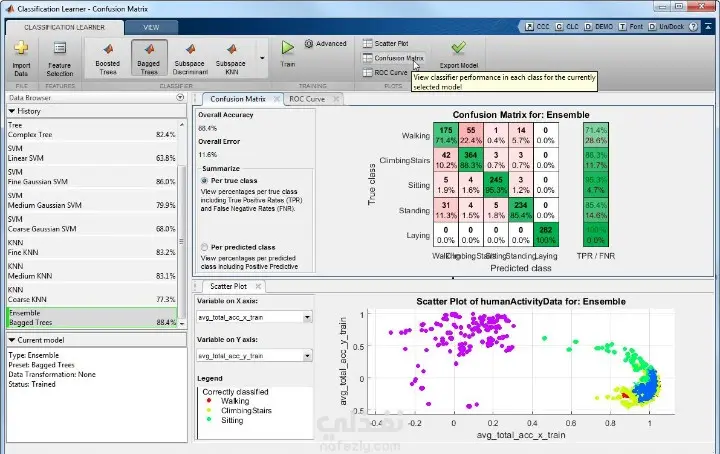Click the Font shortcut icon
Screen dimensions: 720x454
pyautogui.click(x=623, y=27)
